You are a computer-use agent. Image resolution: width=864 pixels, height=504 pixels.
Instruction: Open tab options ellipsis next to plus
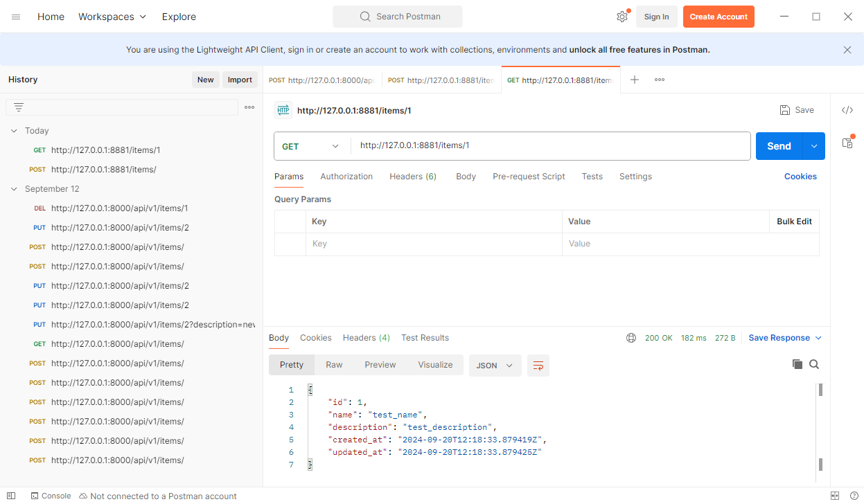[x=660, y=80]
